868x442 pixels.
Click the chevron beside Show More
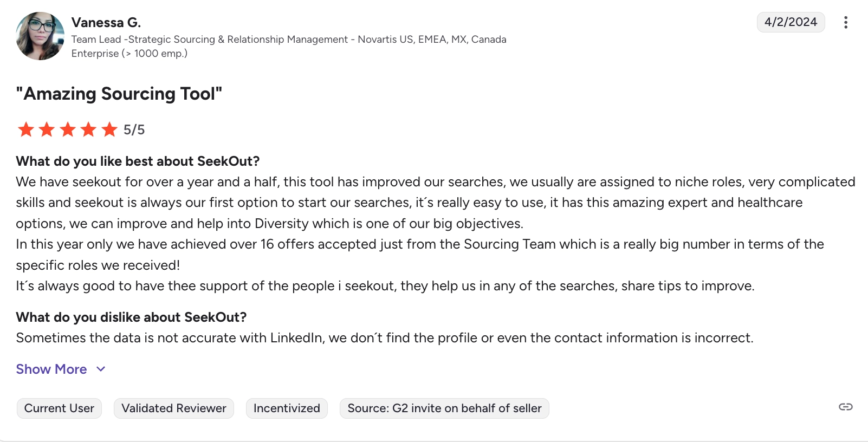click(x=101, y=369)
